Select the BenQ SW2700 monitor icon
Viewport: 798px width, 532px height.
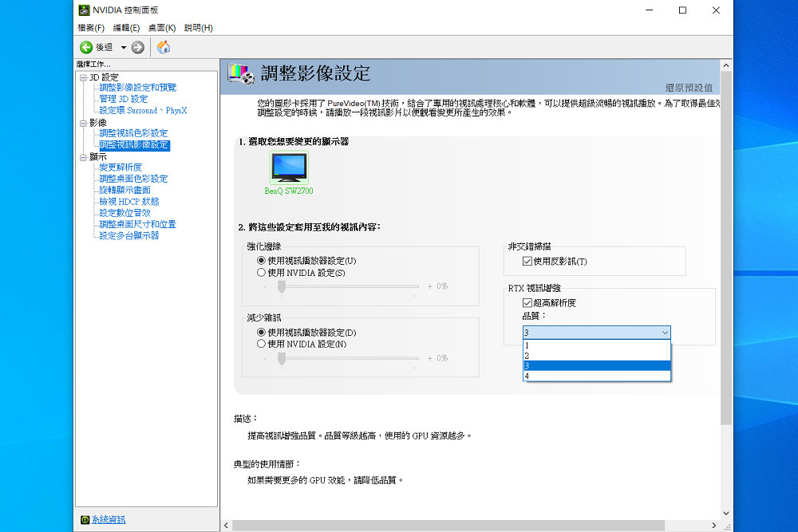click(x=289, y=167)
